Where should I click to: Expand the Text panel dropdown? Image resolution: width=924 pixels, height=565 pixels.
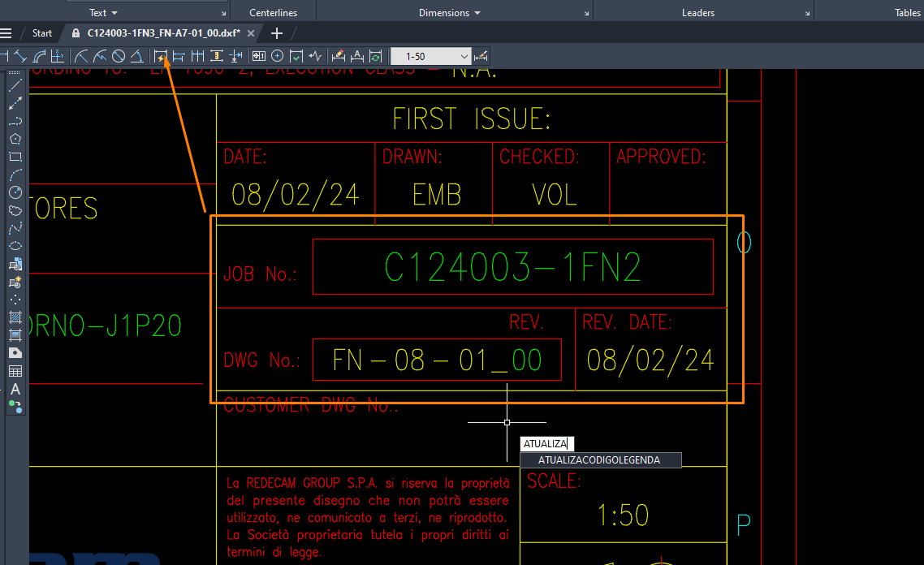103,13
